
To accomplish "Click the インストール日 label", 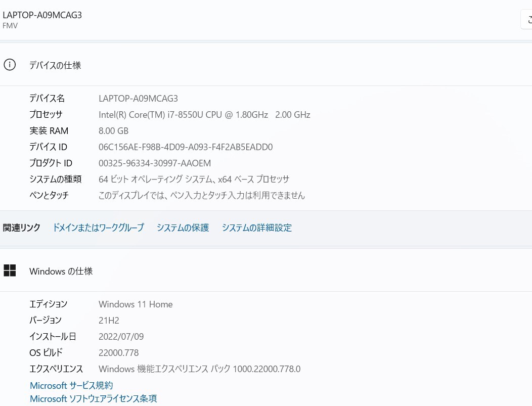I will pyautogui.click(x=53, y=336).
